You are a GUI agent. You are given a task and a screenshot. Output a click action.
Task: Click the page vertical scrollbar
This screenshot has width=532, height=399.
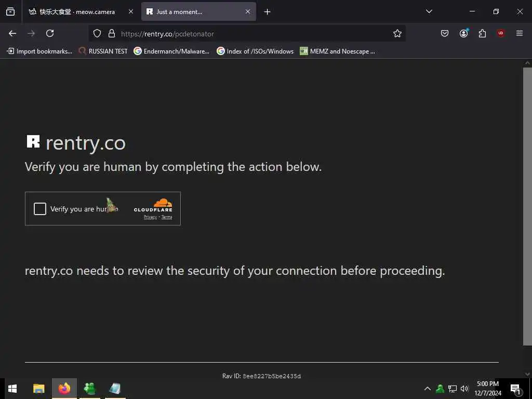tap(527, 206)
